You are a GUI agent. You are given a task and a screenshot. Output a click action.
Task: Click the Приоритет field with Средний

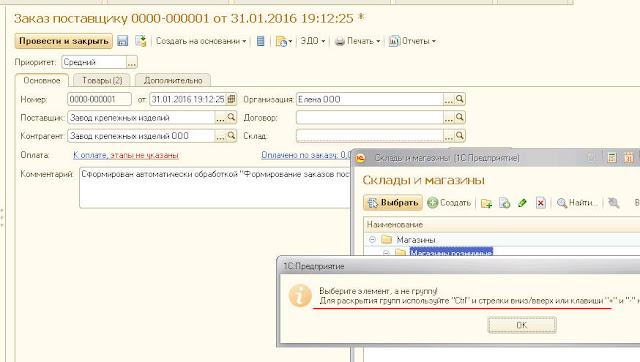coord(94,62)
